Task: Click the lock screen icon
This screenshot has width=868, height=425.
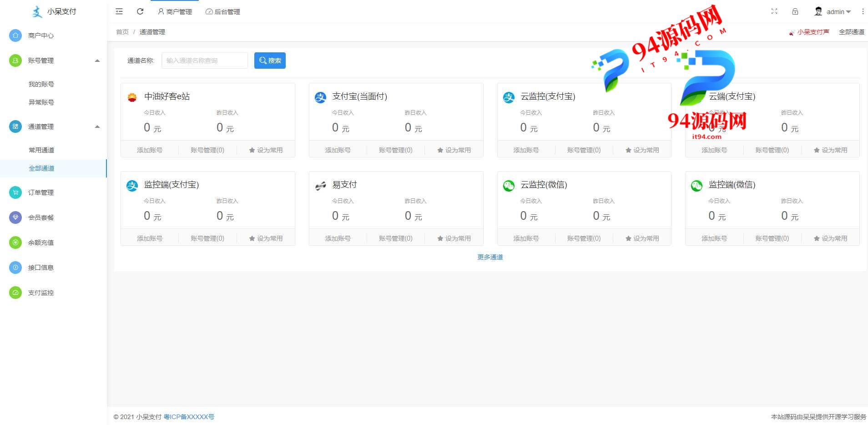Action: pos(795,11)
